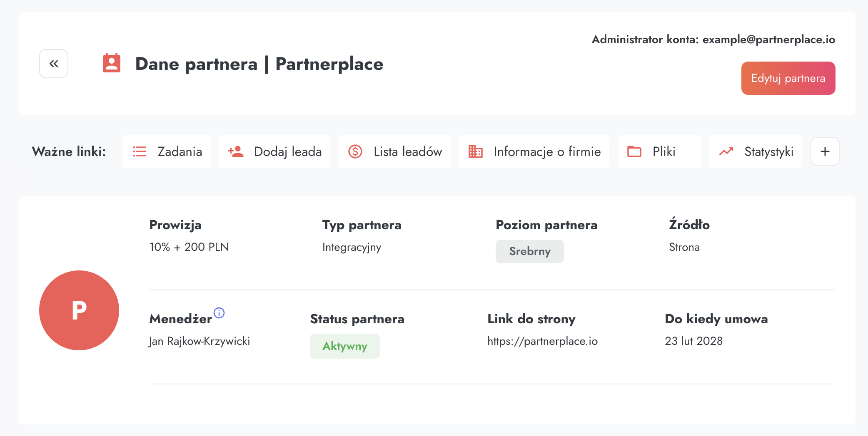Click the dollar coin icon for Lista leadów
The width and height of the screenshot is (868, 436).
[x=355, y=151]
